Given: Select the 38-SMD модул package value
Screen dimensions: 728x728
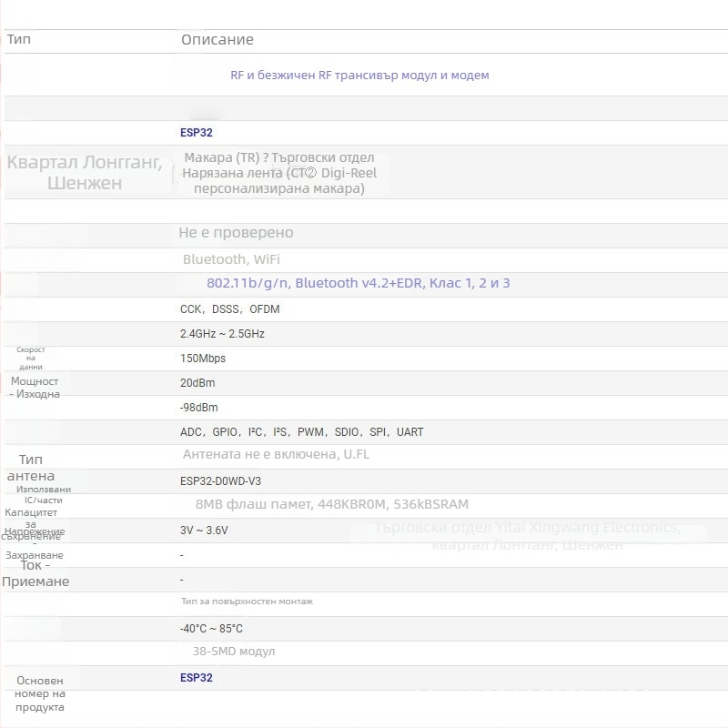Looking at the screenshot, I should [x=234, y=652].
